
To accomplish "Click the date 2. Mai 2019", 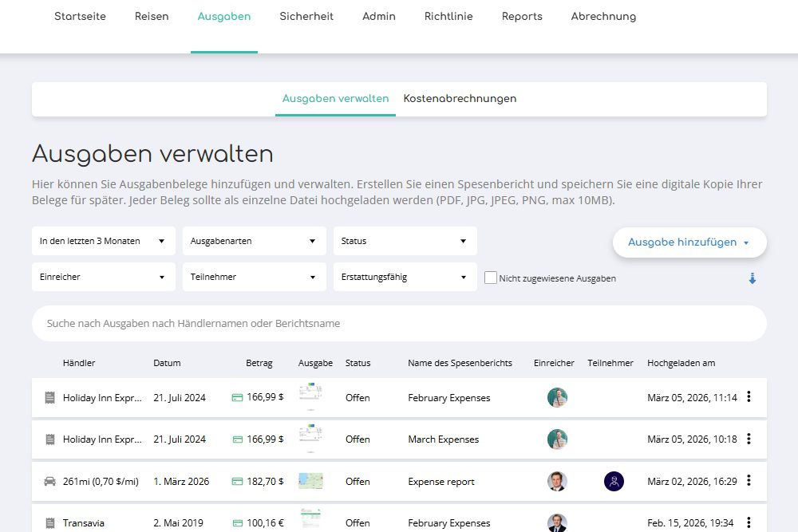I will pyautogui.click(x=178, y=523).
